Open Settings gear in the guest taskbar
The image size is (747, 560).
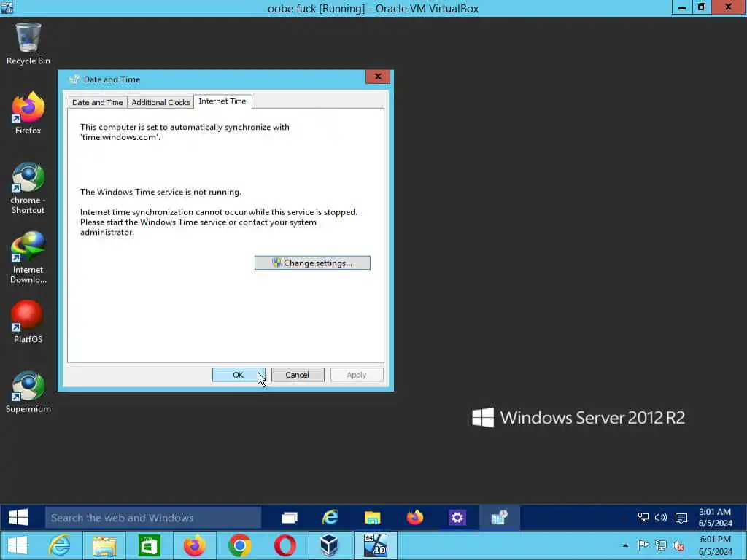pyautogui.click(x=457, y=518)
